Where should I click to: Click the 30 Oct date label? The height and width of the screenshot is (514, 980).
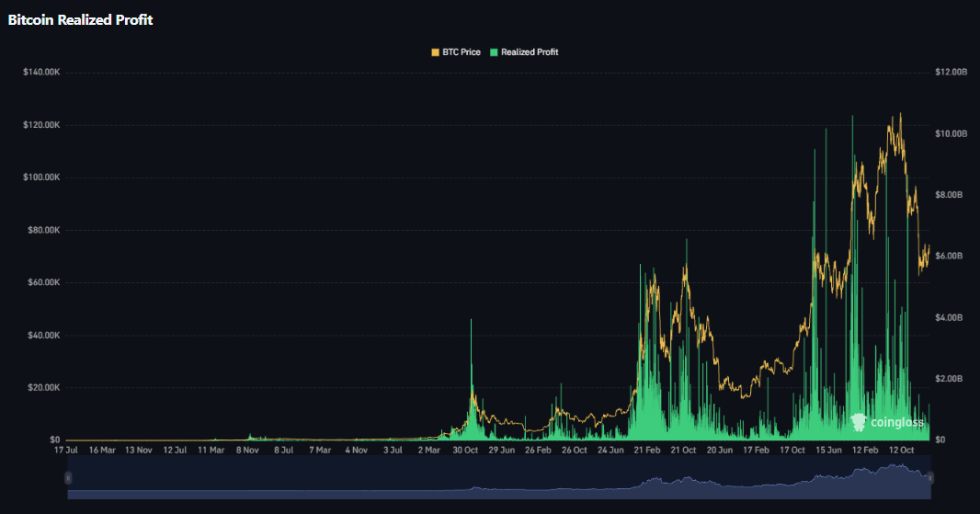(464, 451)
